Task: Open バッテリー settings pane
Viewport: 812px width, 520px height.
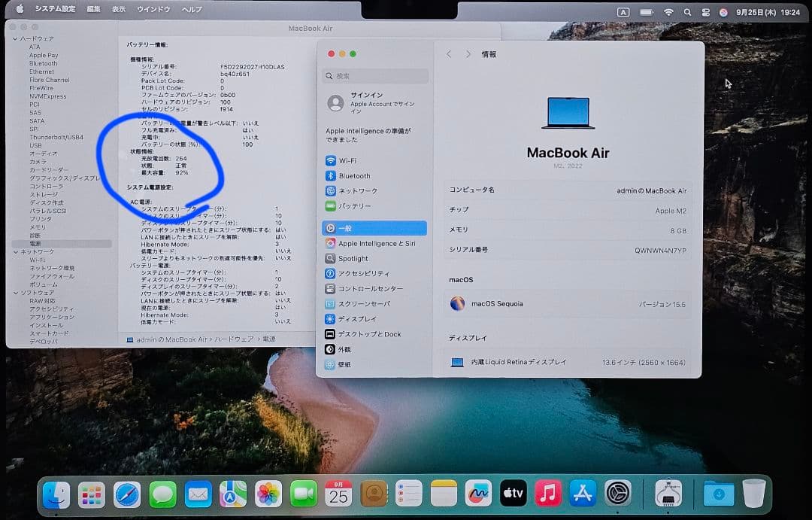Action: [x=350, y=205]
